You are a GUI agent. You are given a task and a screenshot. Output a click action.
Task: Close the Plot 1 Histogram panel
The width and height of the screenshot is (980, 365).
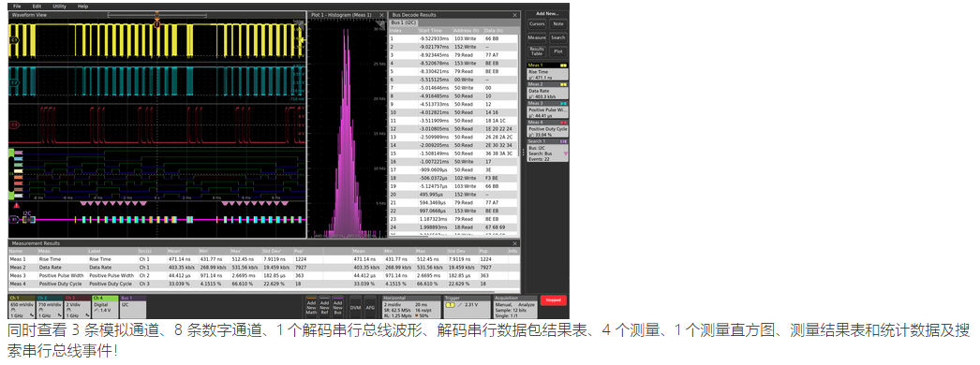coord(382,14)
